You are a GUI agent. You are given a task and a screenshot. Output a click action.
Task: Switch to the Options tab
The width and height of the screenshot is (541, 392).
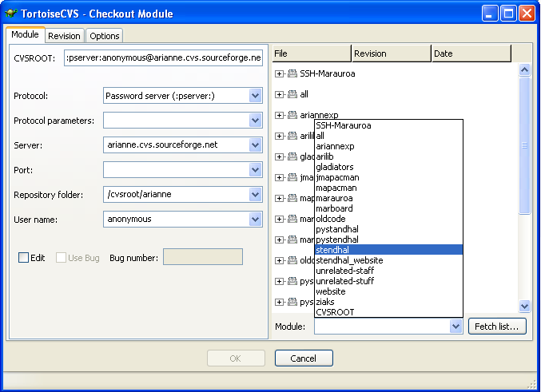tap(104, 36)
